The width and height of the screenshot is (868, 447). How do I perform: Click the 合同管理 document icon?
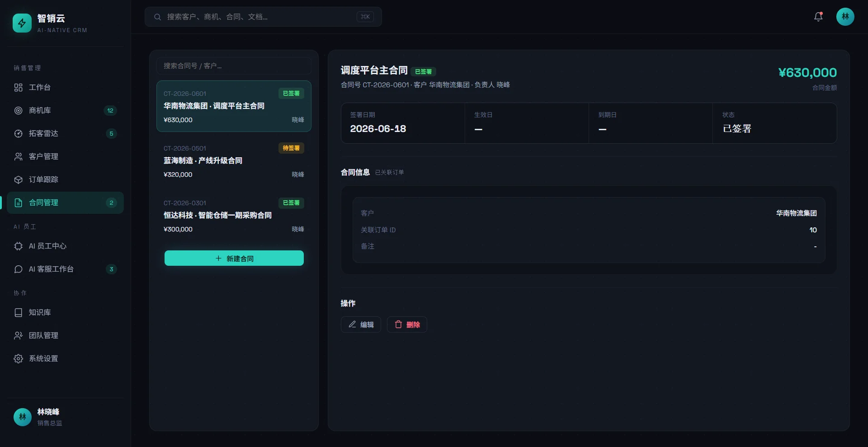tap(18, 202)
